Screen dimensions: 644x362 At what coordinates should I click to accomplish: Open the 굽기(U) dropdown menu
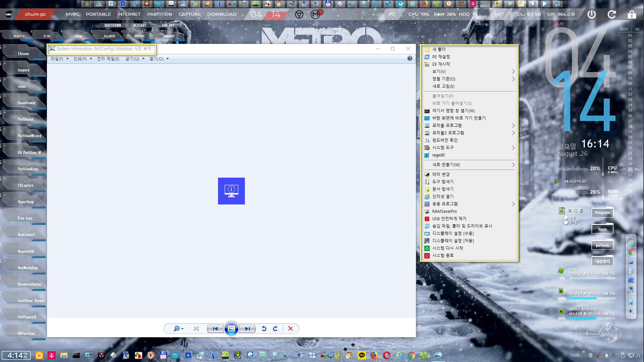coord(135,59)
